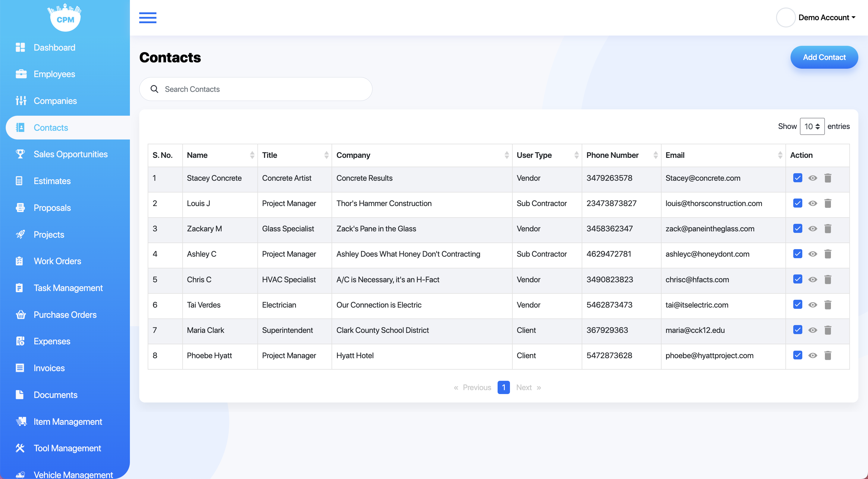Click page 1 in pagination

503,387
